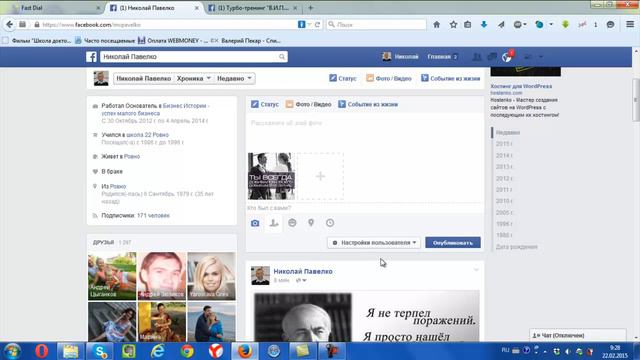
Task: Click the Chrome icon in taskbar
Action: pyautogui.click(x=187, y=351)
